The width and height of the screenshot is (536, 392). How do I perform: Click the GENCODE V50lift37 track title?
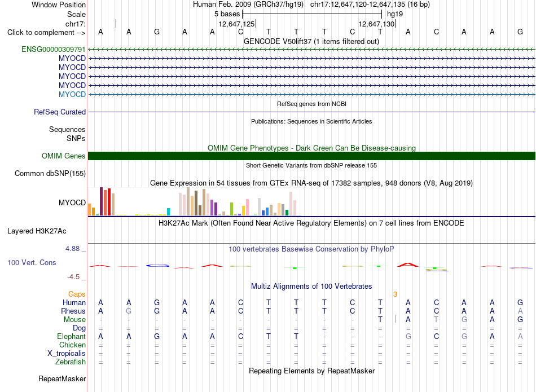pos(311,41)
